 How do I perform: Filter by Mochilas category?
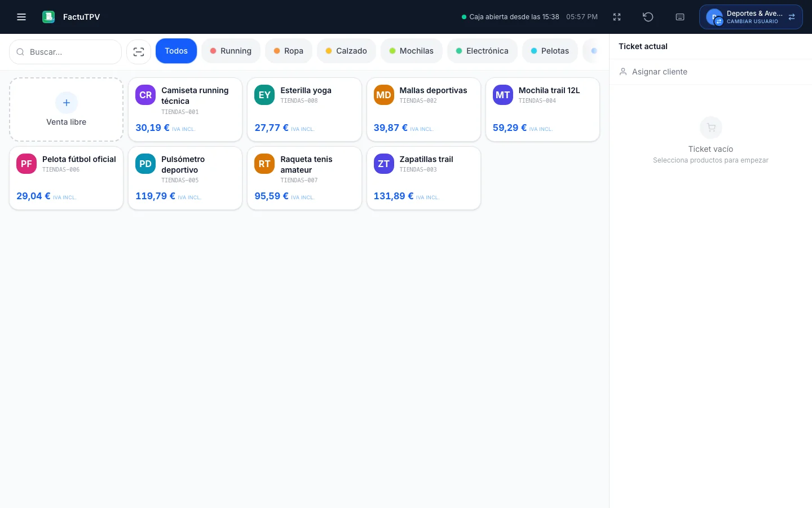pyautogui.click(x=412, y=51)
